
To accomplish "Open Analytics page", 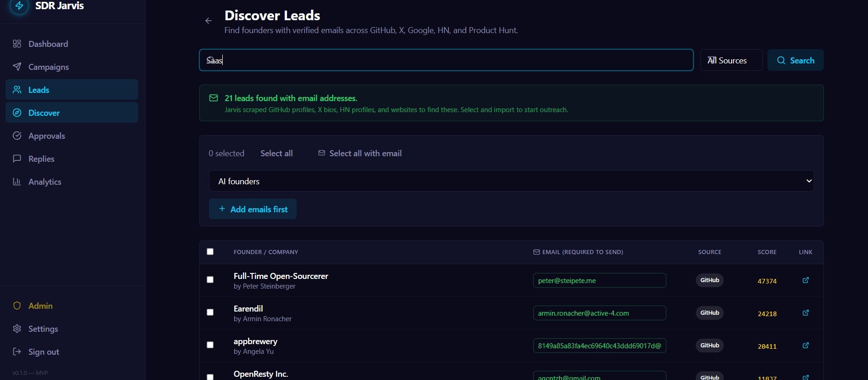I will point(72,181).
